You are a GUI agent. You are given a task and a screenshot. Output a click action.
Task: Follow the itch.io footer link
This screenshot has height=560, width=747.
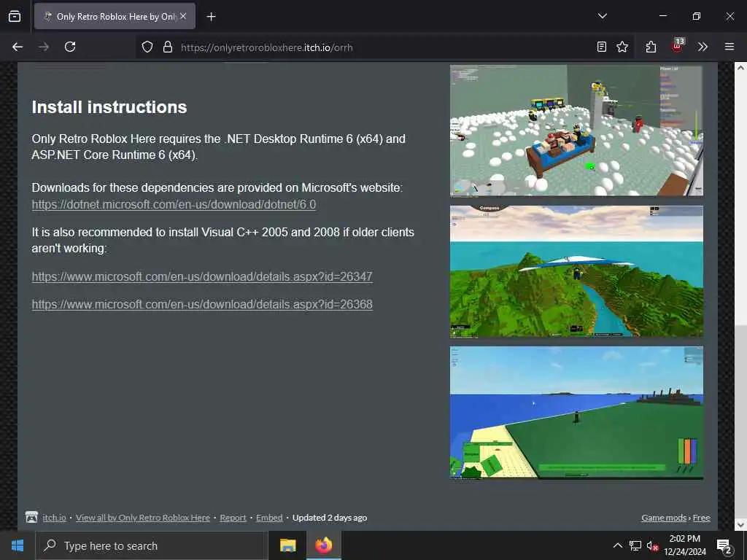(54, 518)
